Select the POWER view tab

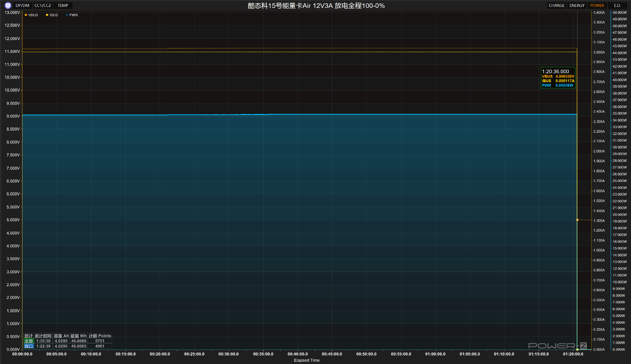click(x=597, y=6)
